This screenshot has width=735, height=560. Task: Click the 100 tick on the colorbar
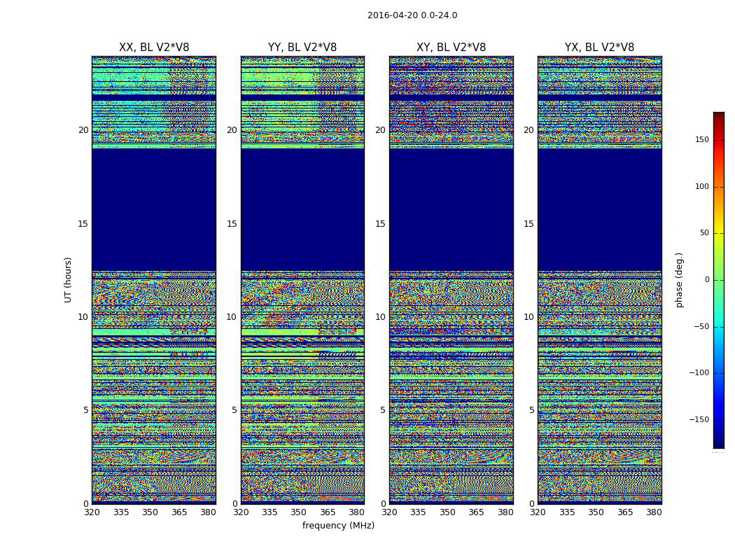pos(702,187)
